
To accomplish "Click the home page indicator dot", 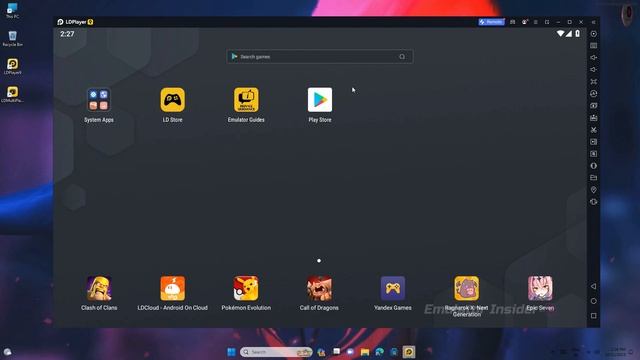I will [x=319, y=261].
